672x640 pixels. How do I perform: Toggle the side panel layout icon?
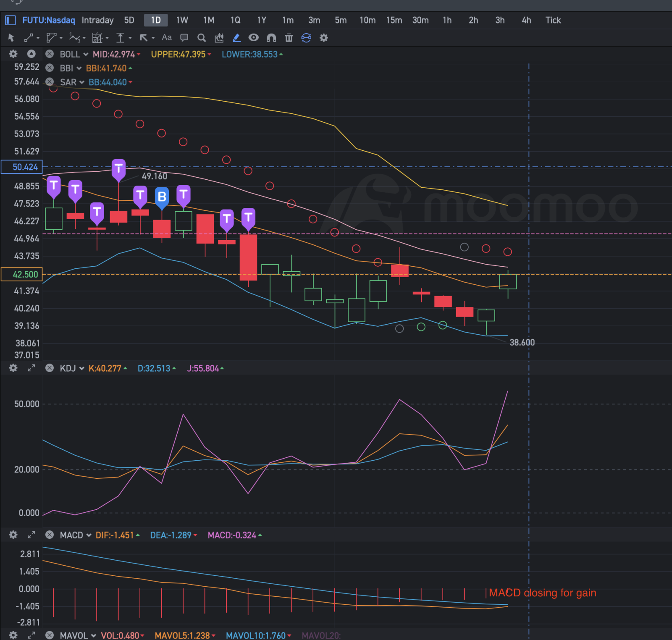click(10, 20)
